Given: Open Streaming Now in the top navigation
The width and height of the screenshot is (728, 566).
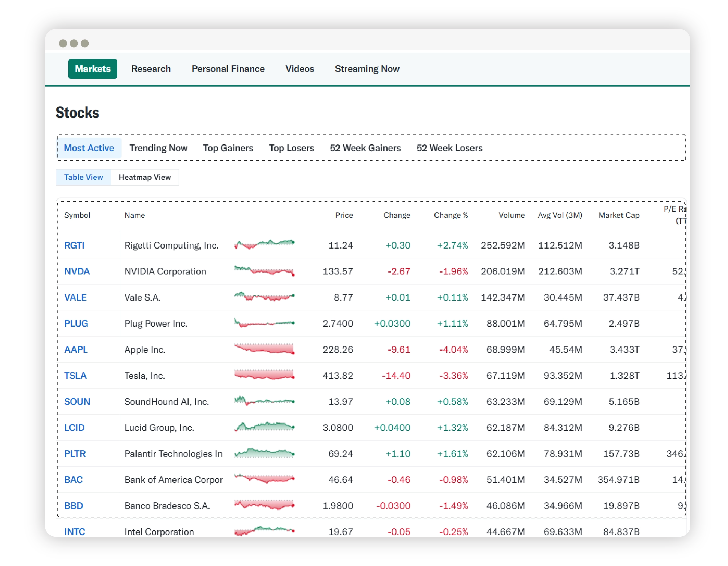Looking at the screenshot, I should click(367, 69).
